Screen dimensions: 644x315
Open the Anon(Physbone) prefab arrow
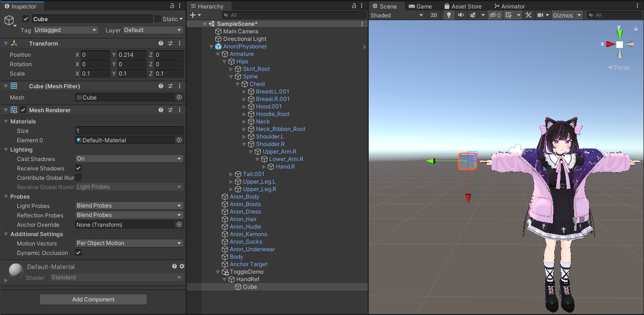coord(364,46)
